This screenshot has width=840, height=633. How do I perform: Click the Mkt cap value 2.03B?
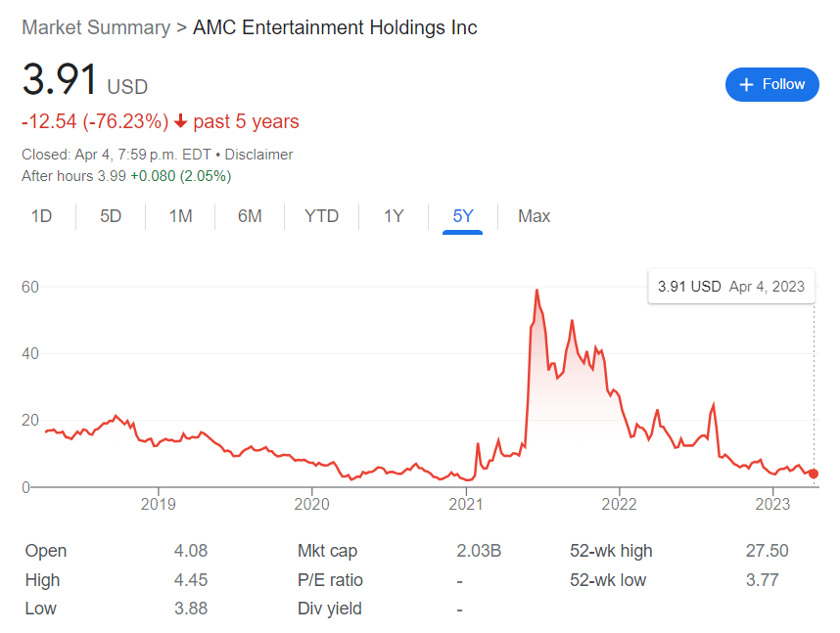point(479,551)
